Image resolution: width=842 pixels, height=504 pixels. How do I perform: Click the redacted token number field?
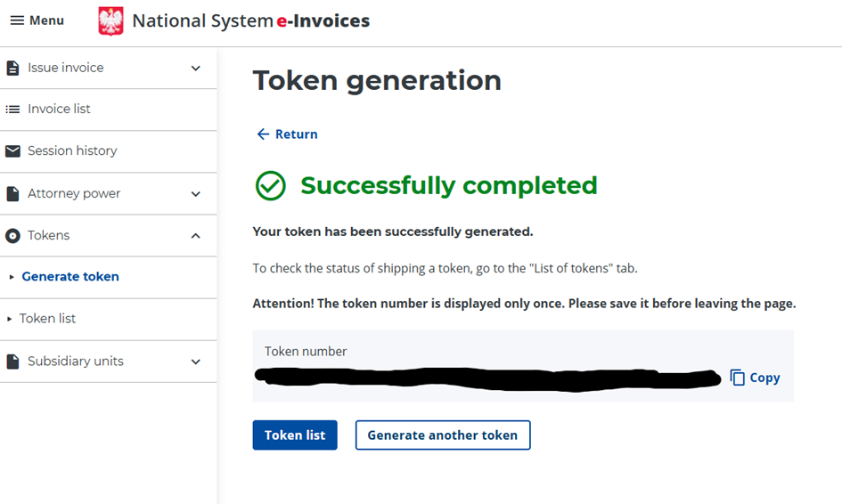tap(487, 378)
